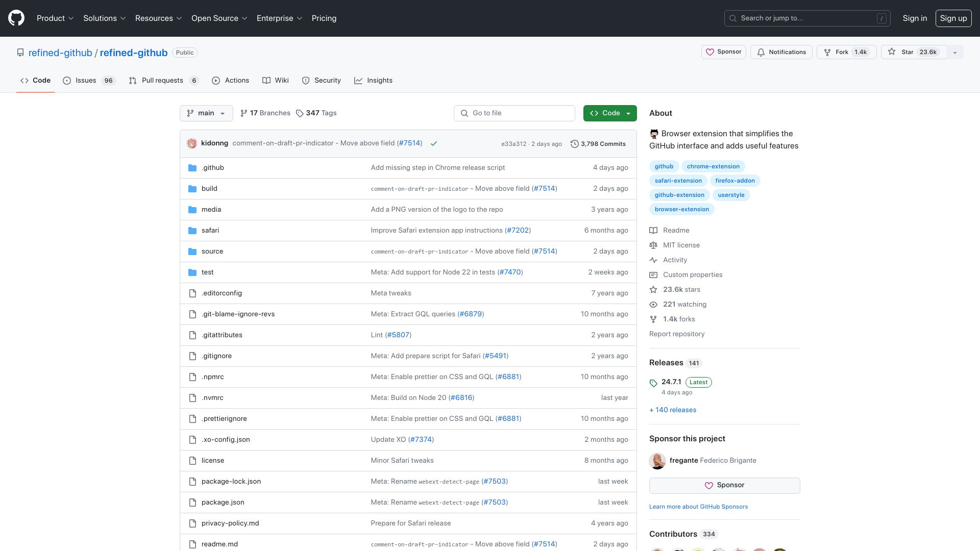Screen dimensions: 980x551
Task: Click the branch icon beside 17 Branches
Action: 244,113
